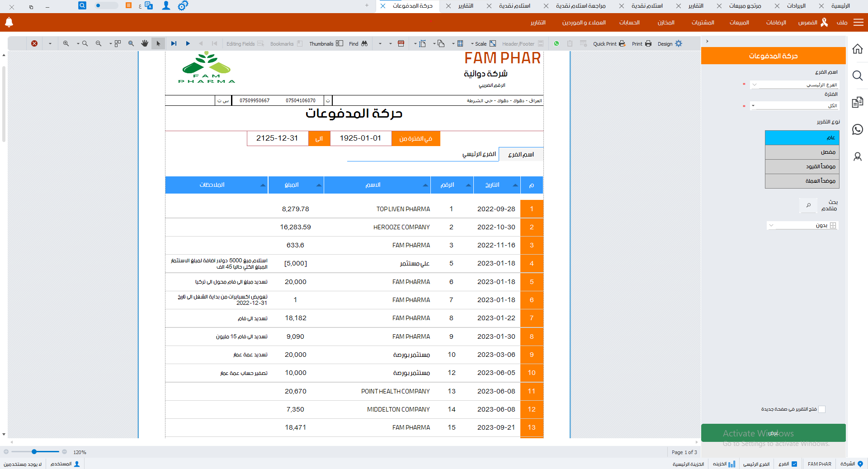Click the red stop/cancel icon in toolbar
868x469 pixels.
pos(34,43)
